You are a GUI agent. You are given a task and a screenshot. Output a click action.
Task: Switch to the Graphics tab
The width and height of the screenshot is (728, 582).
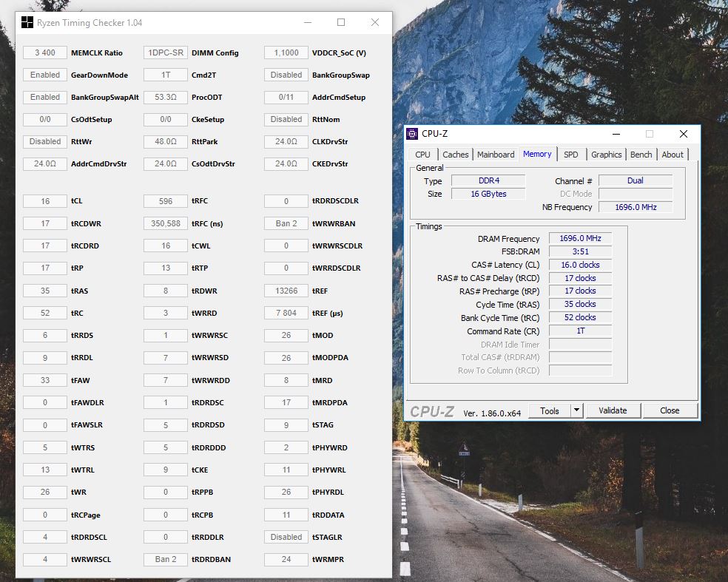click(607, 155)
